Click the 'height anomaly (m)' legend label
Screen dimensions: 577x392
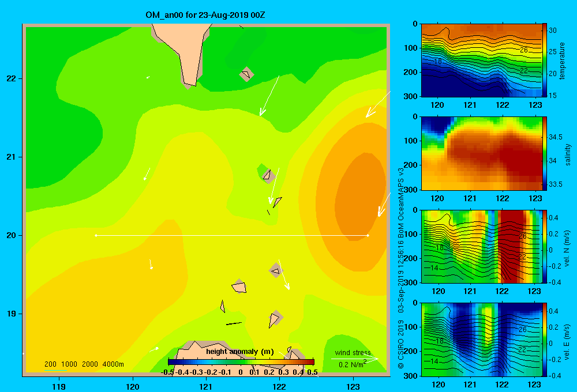click(240, 352)
